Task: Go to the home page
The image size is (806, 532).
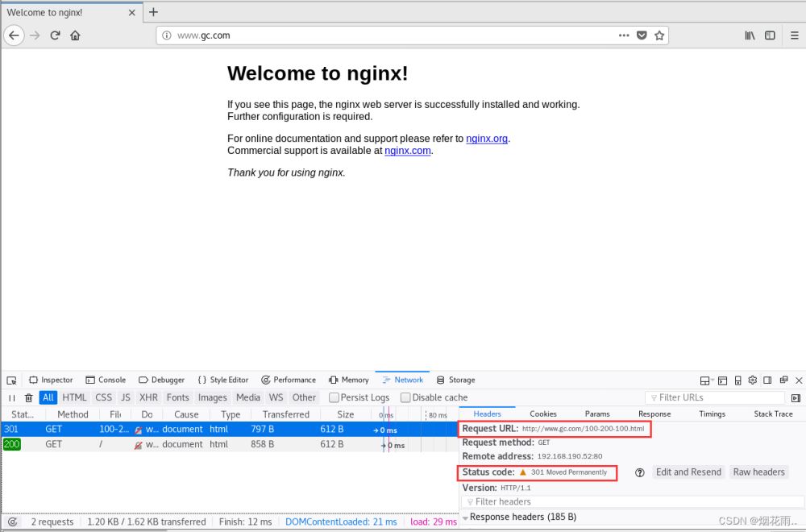Action: coord(75,35)
